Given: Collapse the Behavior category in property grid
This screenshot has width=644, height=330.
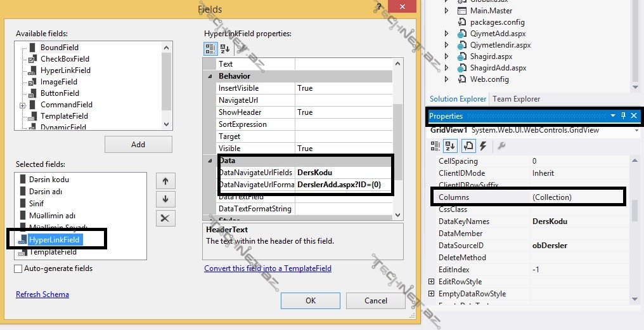Looking at the screenshot, I should (210, 76).
